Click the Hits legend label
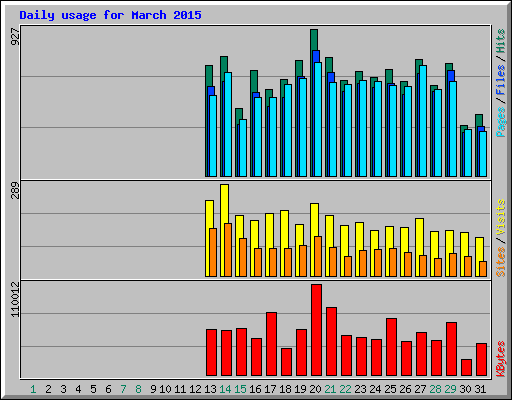The image size is (512, 400). [500, 41]
